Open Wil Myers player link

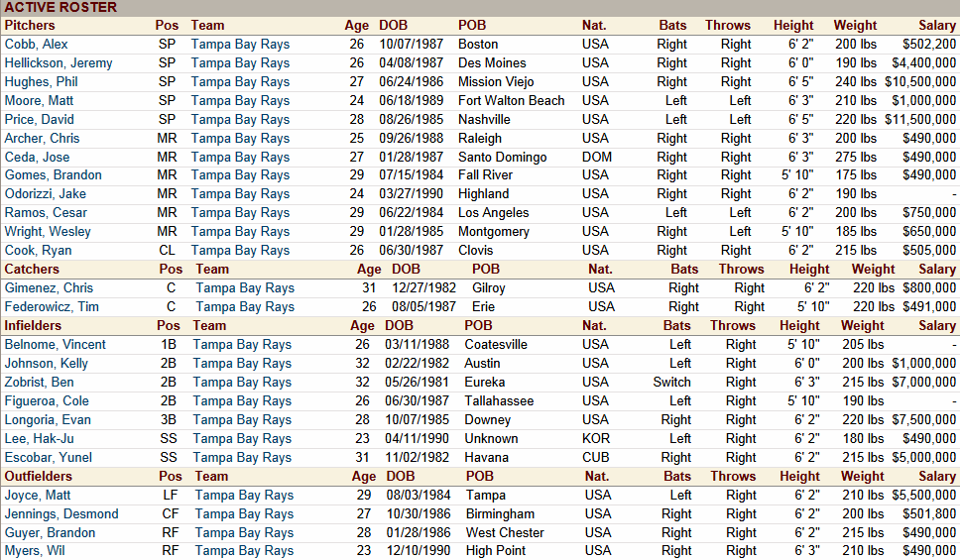34,550
